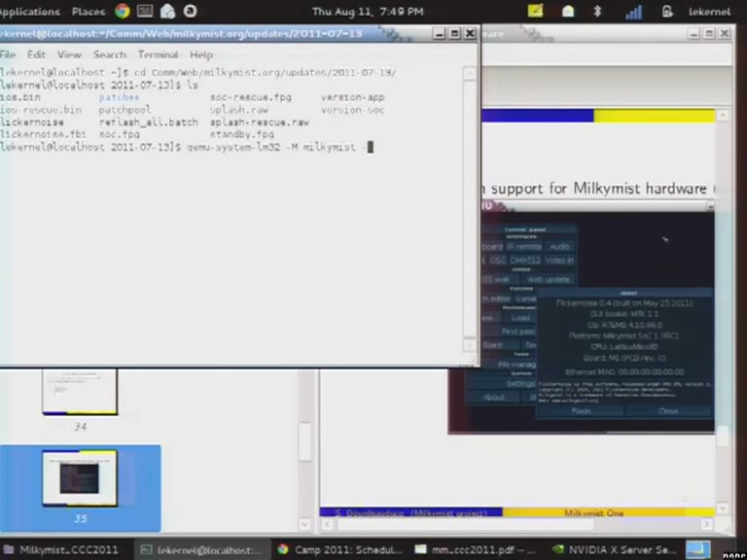747x560 pixels.
Task: Open the terminal File menu
Action: 8,54
